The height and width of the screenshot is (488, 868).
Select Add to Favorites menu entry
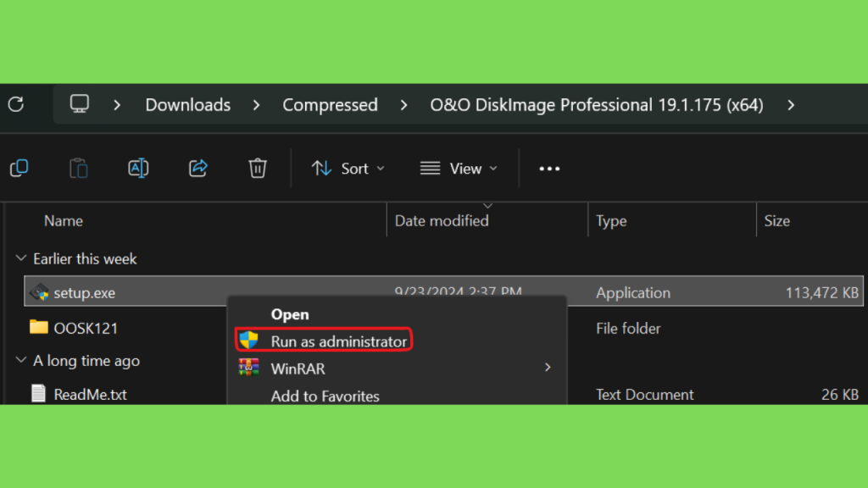(325, 396)
